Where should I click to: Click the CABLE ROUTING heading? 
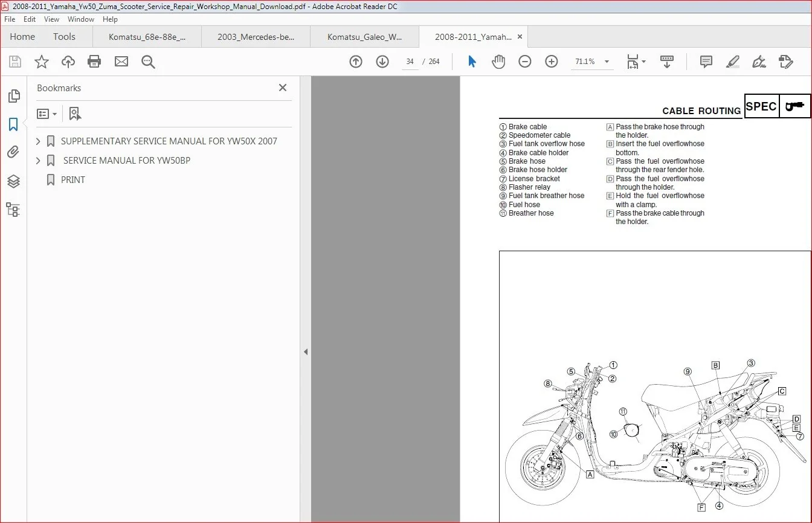click(x=701, y=111)
